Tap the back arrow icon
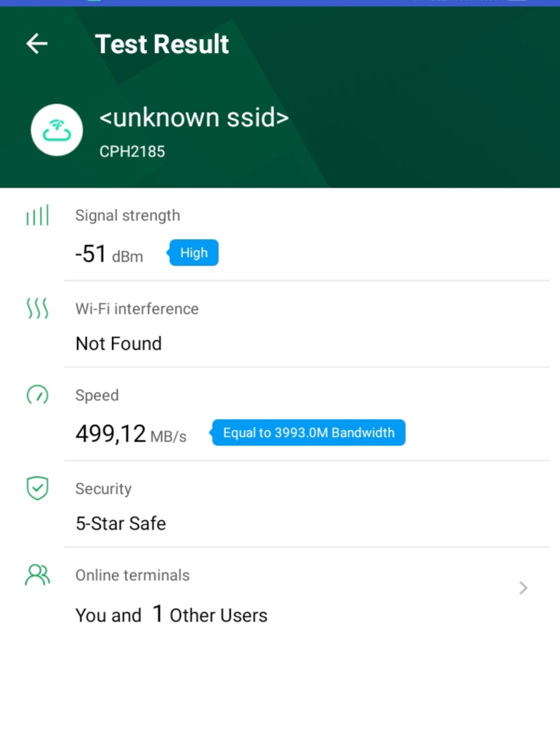This screenshot has height=747, width=560. pyautogui.click(x=37, y=44)
